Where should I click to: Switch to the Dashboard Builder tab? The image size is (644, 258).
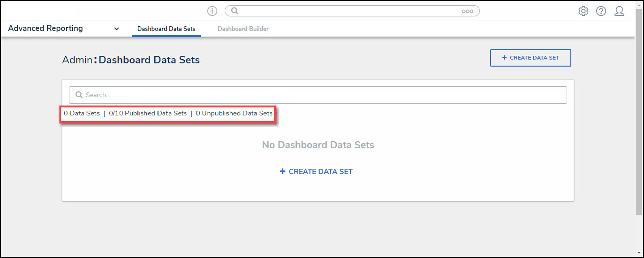(x=243, y=29)
